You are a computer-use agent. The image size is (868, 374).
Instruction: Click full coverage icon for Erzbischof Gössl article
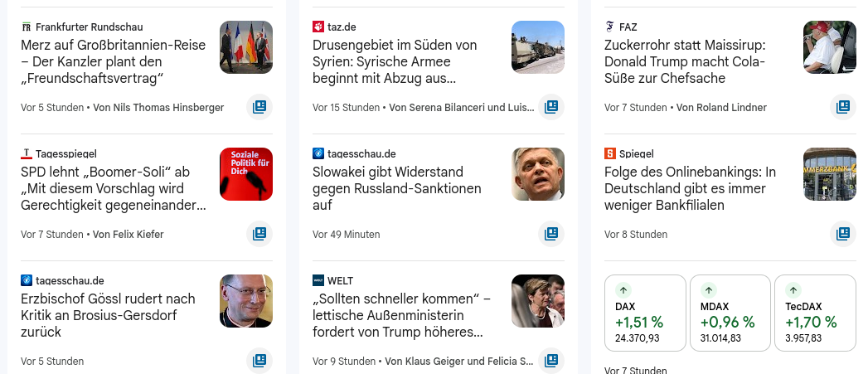(x=259, y=361)
